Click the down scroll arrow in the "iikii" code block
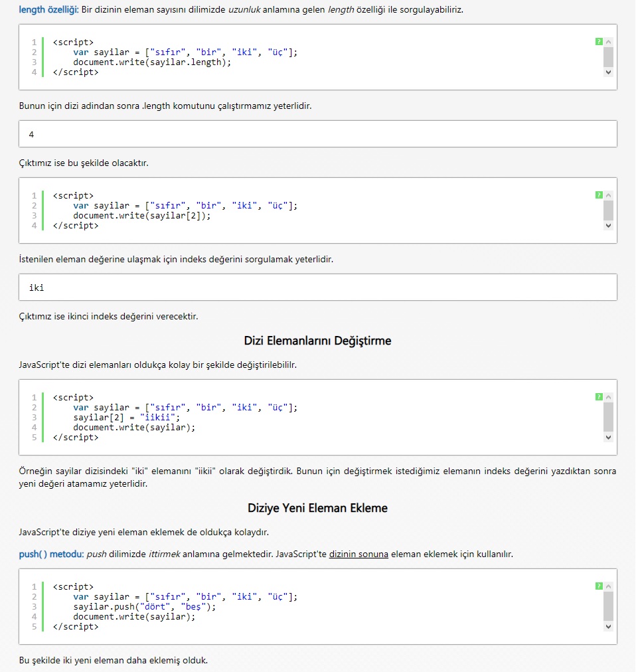The width and height of the screenshot is (636, 672). pyautogui.click(x=608, y=438)
